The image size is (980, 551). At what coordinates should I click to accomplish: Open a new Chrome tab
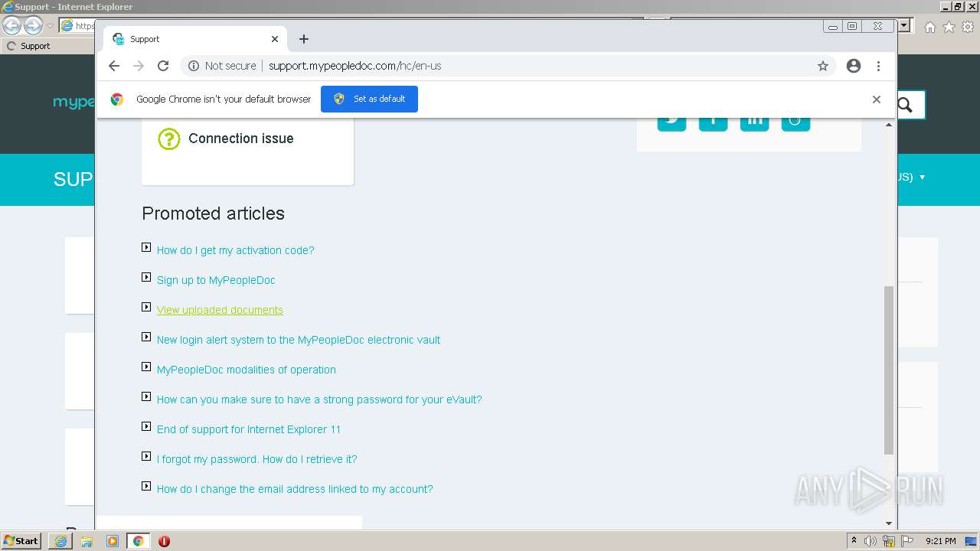tap(304, 39)
